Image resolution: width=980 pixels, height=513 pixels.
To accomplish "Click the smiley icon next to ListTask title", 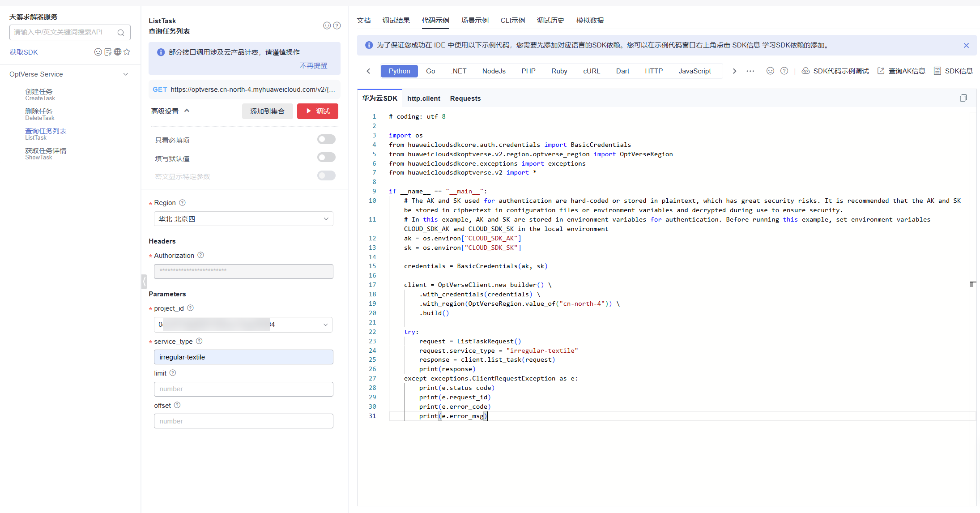I will [327, 26].
